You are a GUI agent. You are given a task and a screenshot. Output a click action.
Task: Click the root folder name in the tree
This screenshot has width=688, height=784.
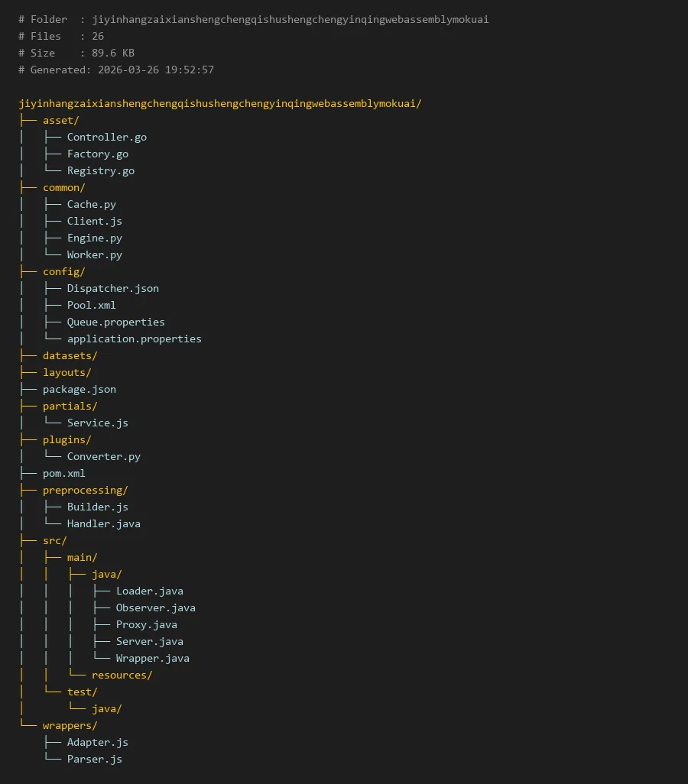pyautogui.click(x=219, y=103)
